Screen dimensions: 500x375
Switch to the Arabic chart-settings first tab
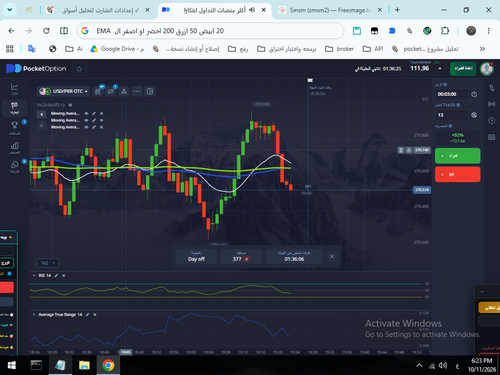click(x=98, y=10)
